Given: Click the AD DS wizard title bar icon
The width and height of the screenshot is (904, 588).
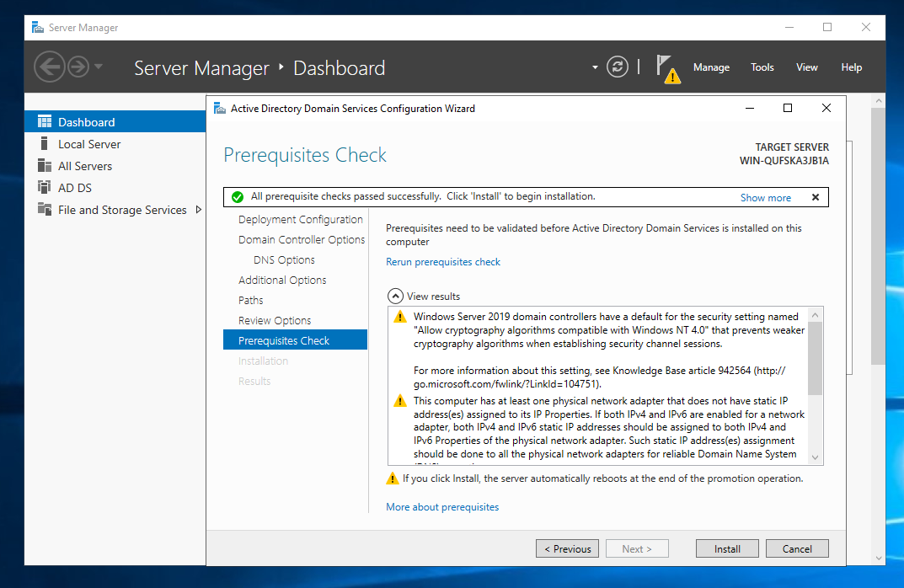Looking at the screenshot, I should [220, 108].
